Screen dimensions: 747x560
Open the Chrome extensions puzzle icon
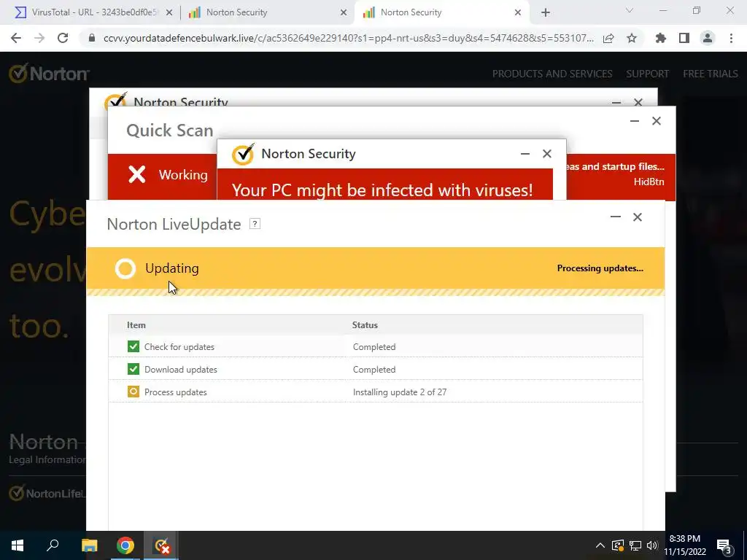[660, 38]
